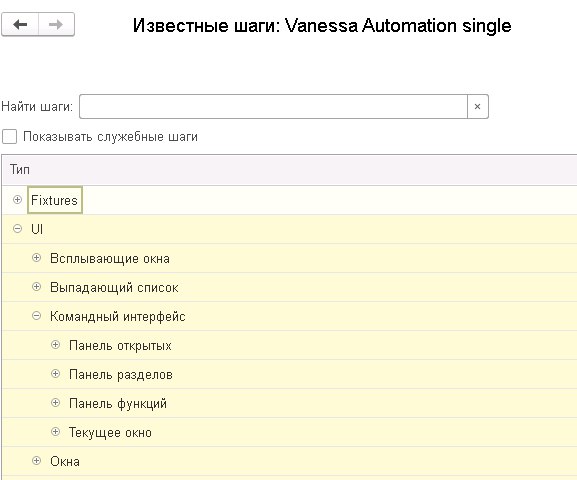The width and height of the screenshot is (577, 480).
Task: Focus the Найти шаги search field
Action: click(273, 106)
